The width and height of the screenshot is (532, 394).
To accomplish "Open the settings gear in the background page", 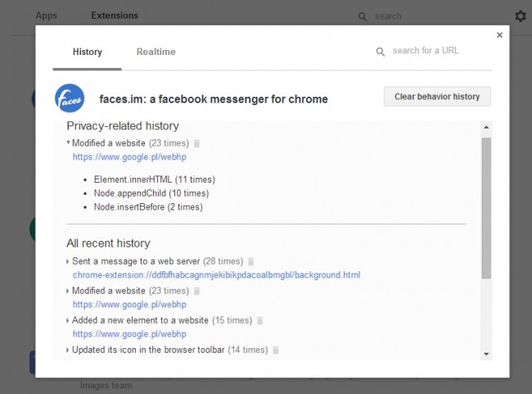I will point(520,16).
